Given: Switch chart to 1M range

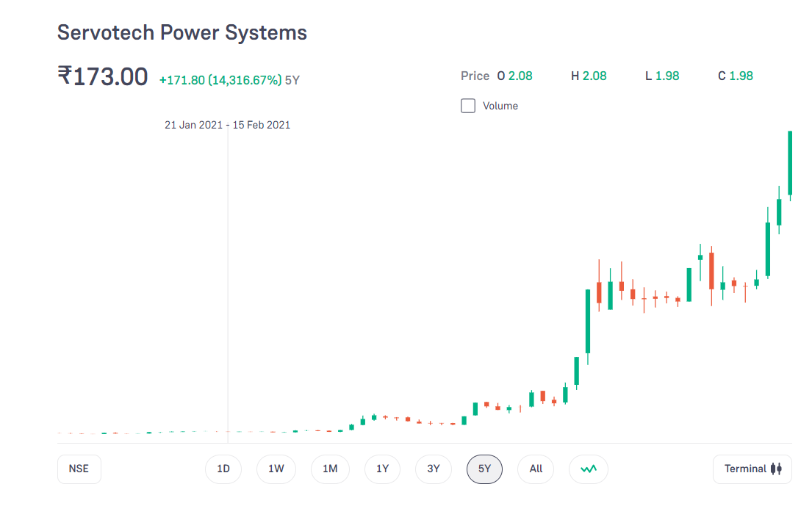Looking at the screenshot, I should (x=330, y=469).
